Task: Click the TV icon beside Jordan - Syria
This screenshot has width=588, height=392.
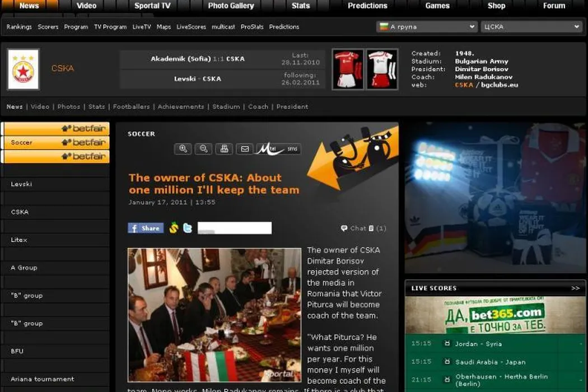Action: point(447,344)
